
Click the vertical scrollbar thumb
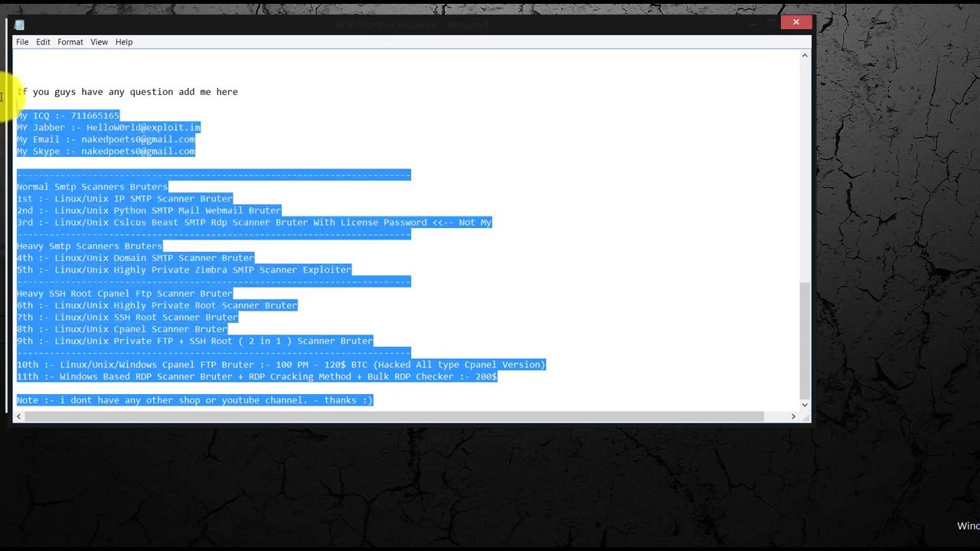[805, 340]
